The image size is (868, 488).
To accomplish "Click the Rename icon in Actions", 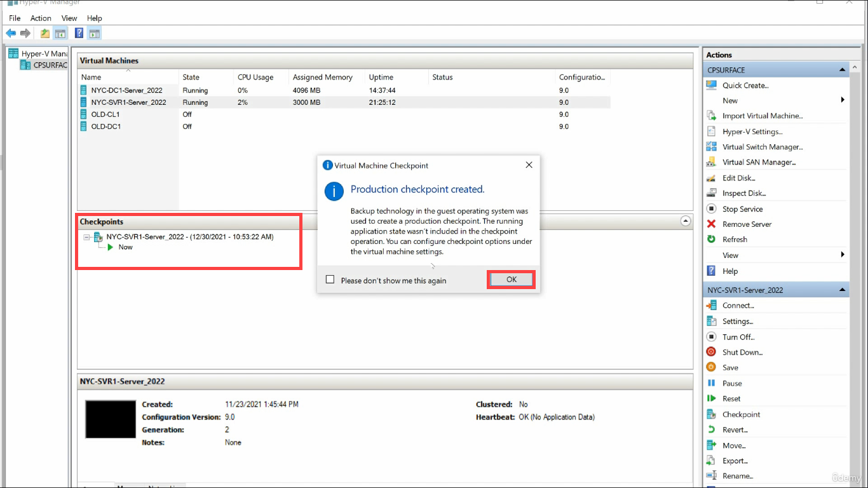I will [712, 475].
